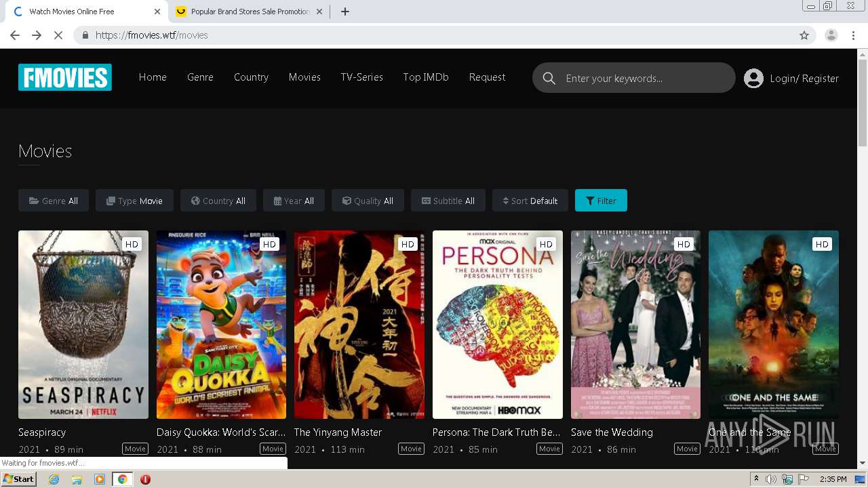Open Save the Wedding title link

pyautogui.click(x=612, y=432)
